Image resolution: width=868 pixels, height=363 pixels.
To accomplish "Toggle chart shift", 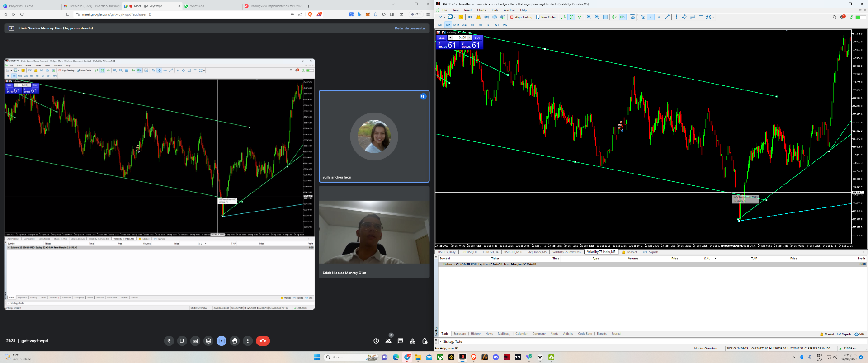I will coord(623,17).
